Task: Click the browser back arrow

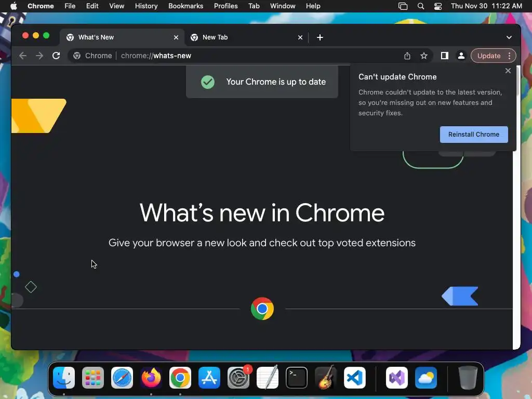Action: [x=23, y=56]
